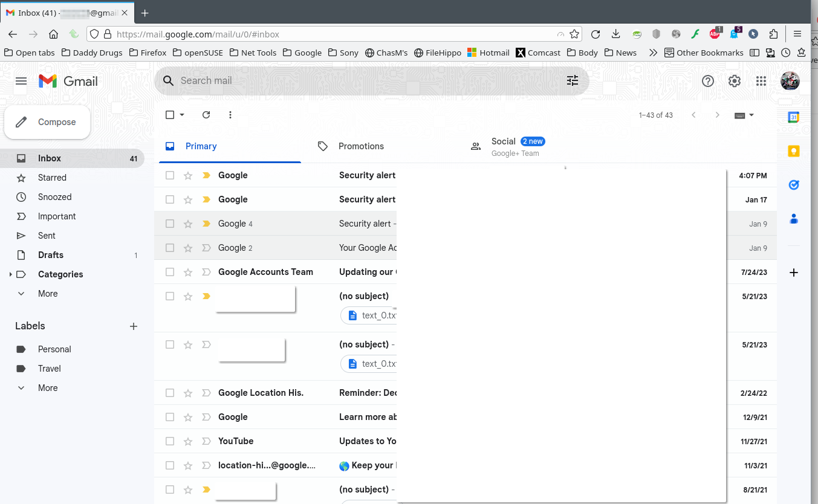Open the select-all dropdown arrow

tap(182, 115)
